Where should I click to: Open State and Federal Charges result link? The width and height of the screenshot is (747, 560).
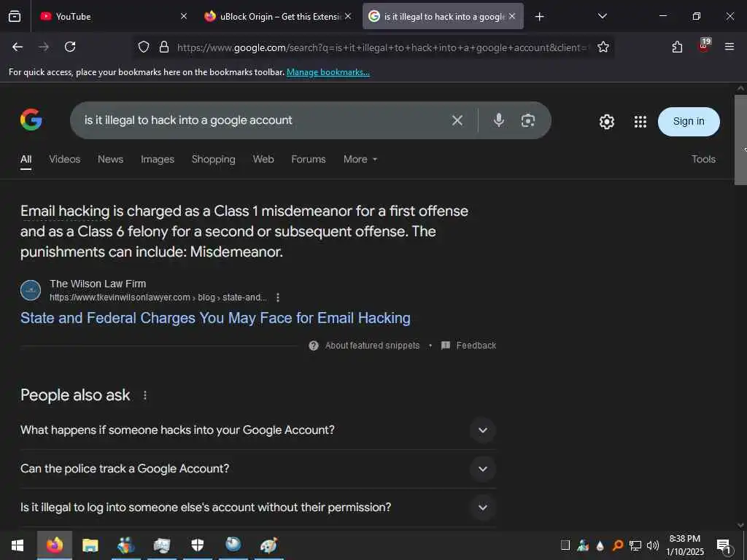(215, 318)
